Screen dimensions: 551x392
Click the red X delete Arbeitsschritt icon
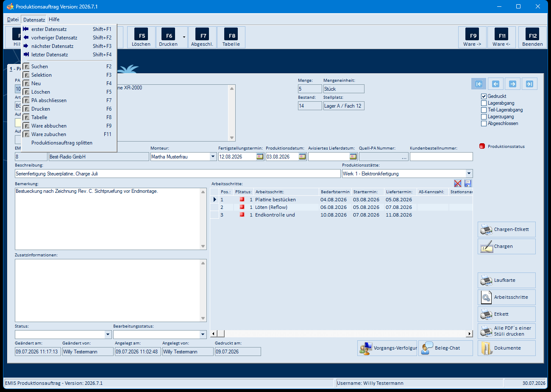(x=458, y=183)
